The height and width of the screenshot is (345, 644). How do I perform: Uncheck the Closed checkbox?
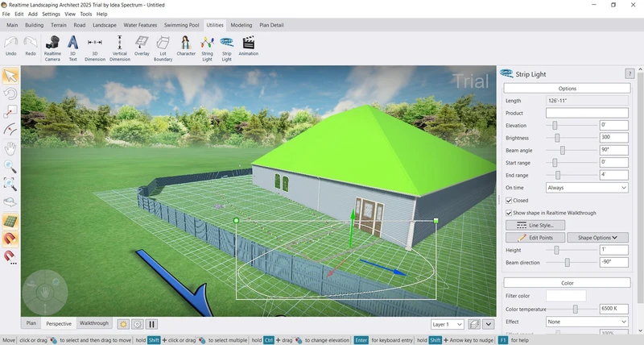509,200
